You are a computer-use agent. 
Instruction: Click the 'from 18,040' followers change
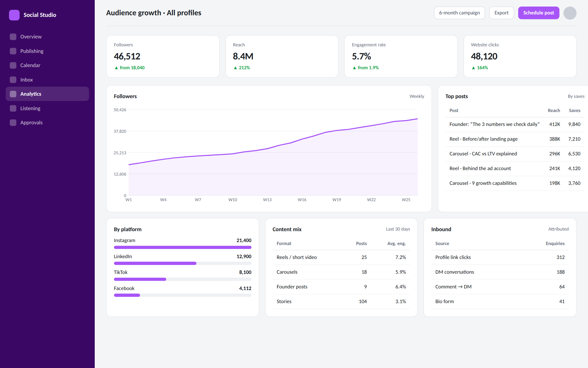(x=129, y=68)
